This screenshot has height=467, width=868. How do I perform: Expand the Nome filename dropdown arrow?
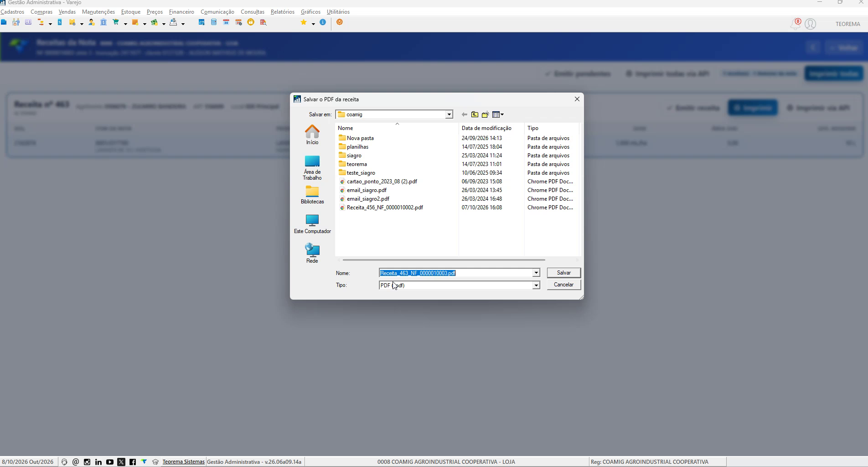click(x=536, y=273)
